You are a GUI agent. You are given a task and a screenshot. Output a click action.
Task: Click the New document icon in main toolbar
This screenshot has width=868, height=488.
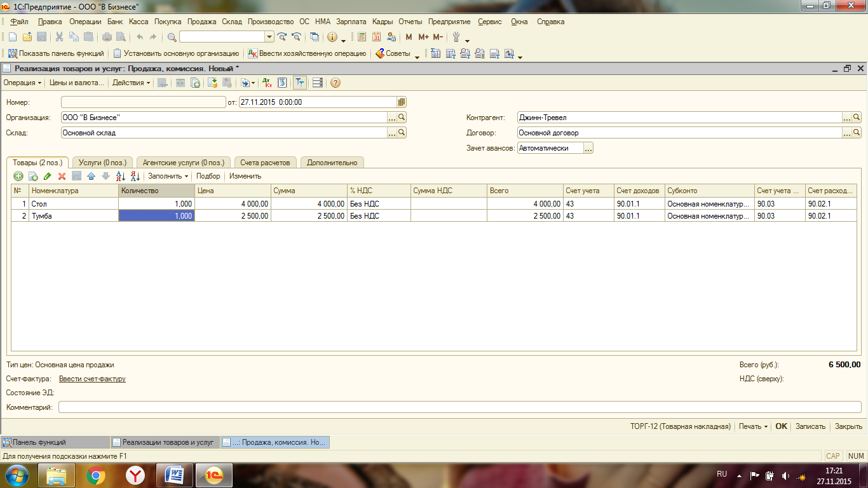pyautogui.click(x=12, y=37)
